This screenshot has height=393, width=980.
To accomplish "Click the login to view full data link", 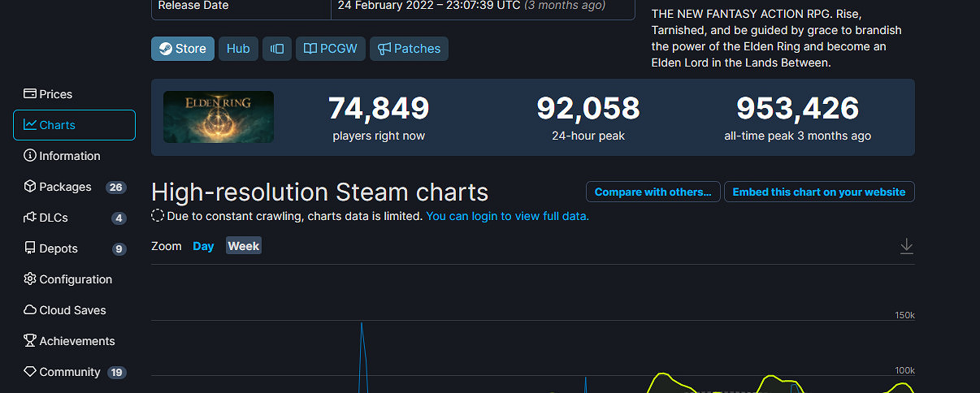I will (507, 216).
